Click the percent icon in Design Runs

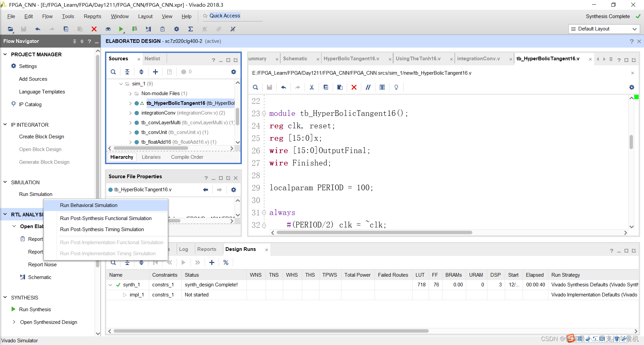pyautogui.click(x=226, y=263)
